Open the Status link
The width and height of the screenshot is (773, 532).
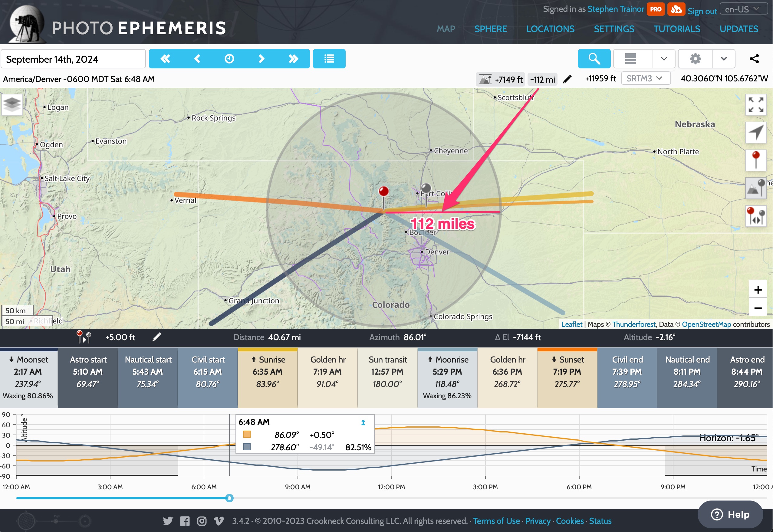pos(600,521)
